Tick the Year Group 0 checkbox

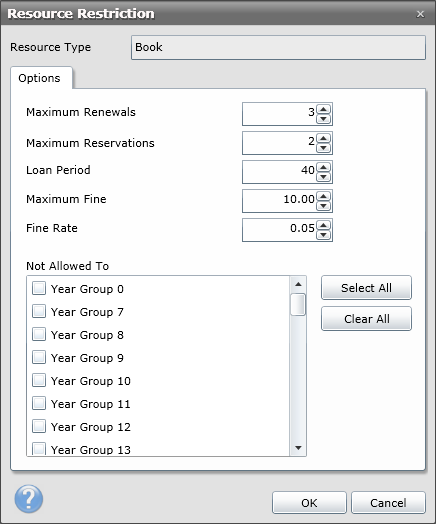tap(39, 288)
